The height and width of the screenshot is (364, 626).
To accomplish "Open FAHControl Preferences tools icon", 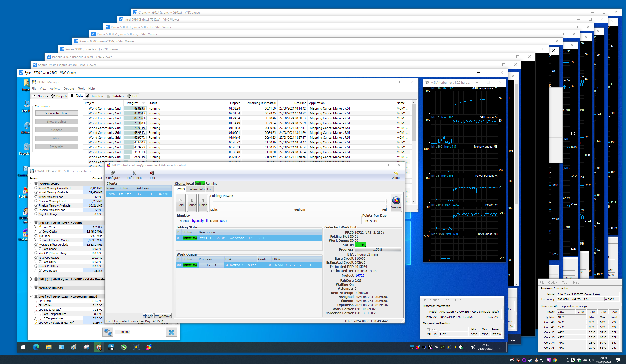I will [134, 173].
